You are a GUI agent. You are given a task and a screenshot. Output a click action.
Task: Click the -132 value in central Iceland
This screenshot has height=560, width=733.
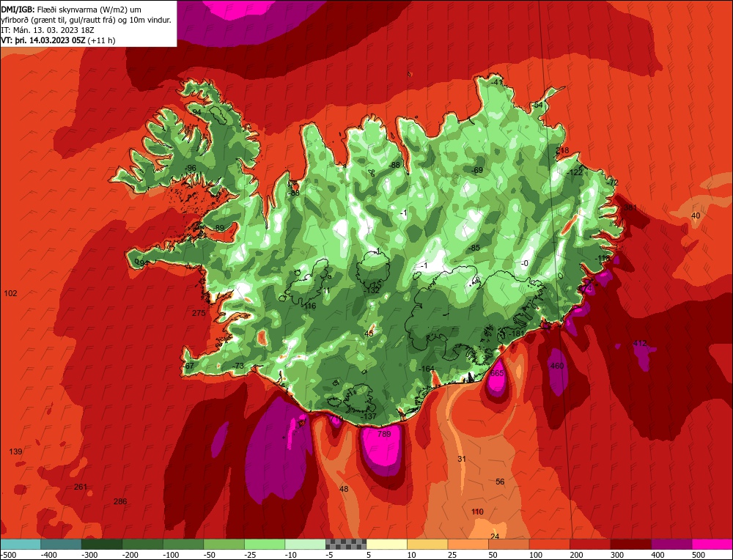pos(371,290)
